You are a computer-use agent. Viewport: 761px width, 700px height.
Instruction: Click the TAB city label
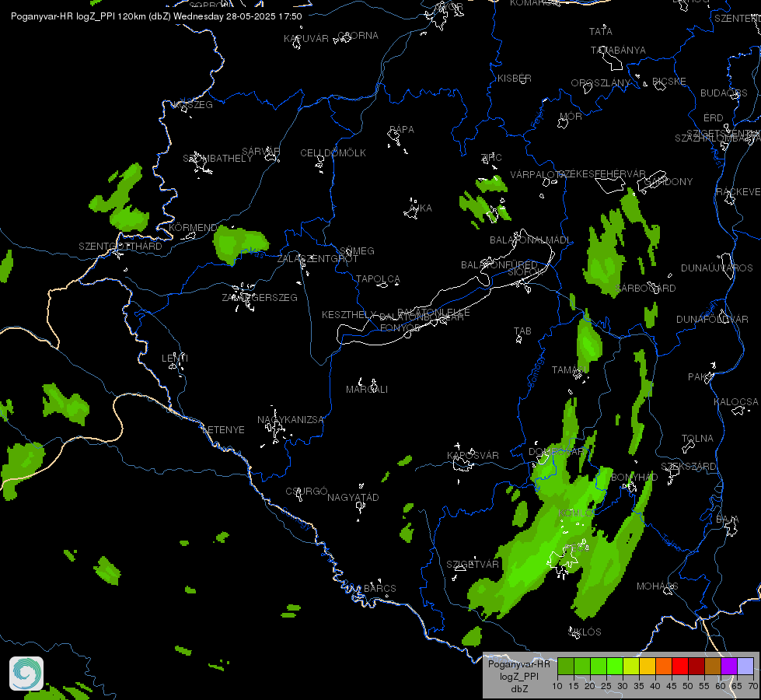point(522,331)
